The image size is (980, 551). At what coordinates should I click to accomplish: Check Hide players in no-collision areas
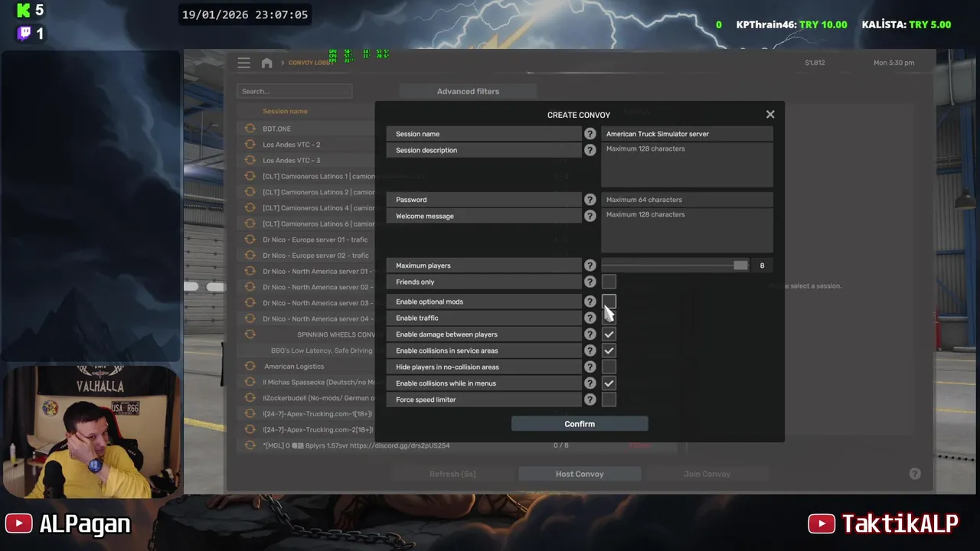[x=609, y=367]
